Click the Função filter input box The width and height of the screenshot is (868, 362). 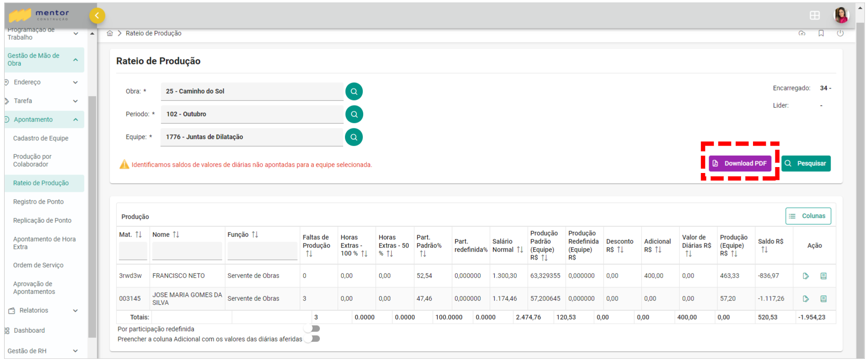[262, 251]
